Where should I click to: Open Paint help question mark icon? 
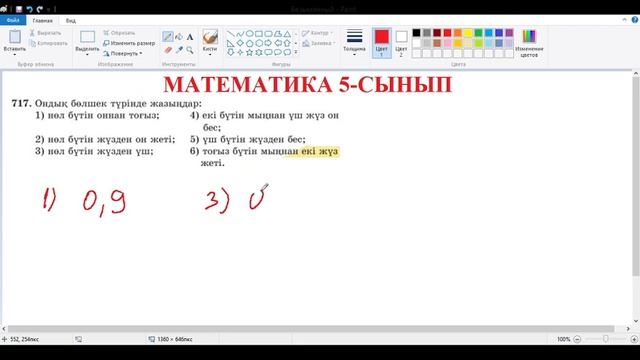[635, 20]
